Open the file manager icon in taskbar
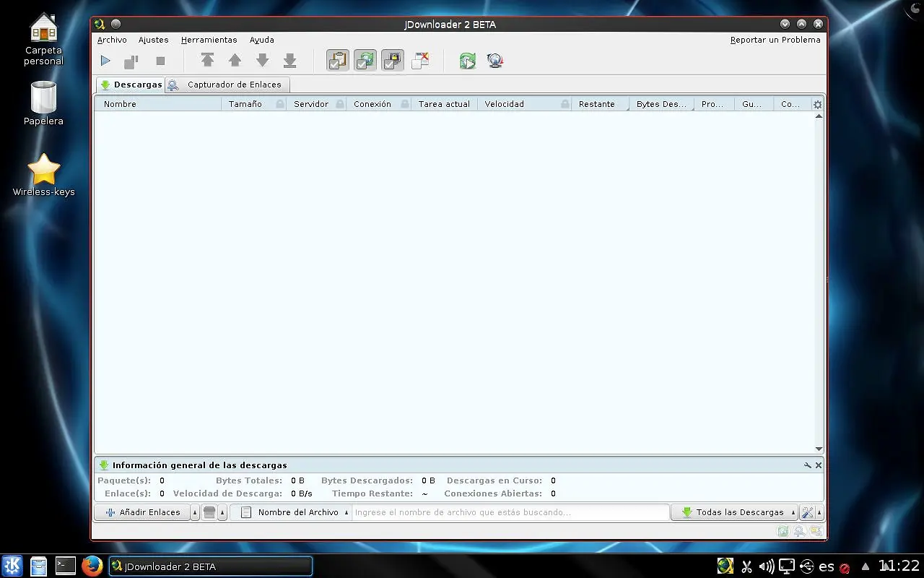Screen dimensions: 924x578 (38, 566)
